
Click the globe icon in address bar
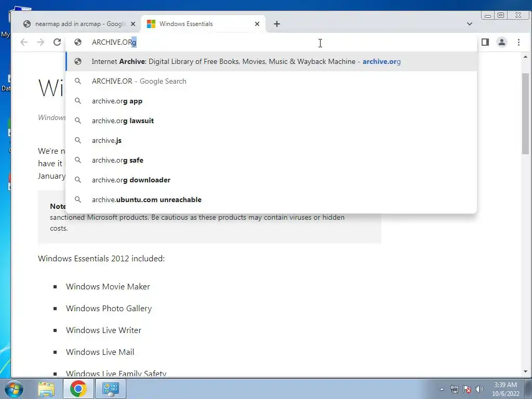(78, 42)
